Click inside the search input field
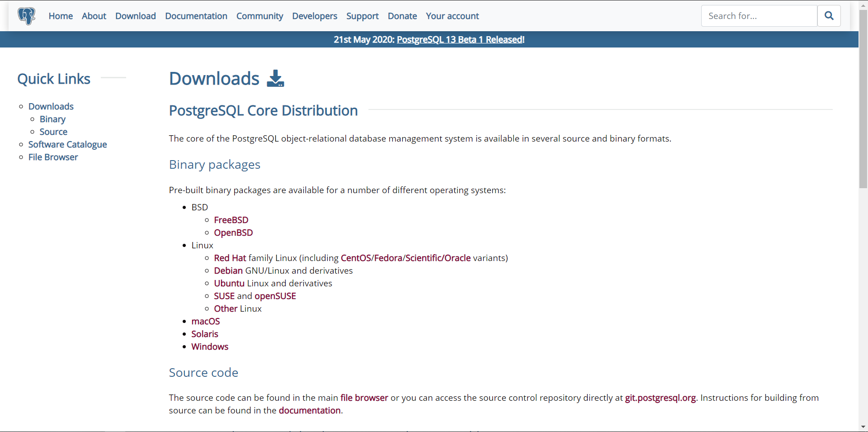868x432 pixels. 759,15
